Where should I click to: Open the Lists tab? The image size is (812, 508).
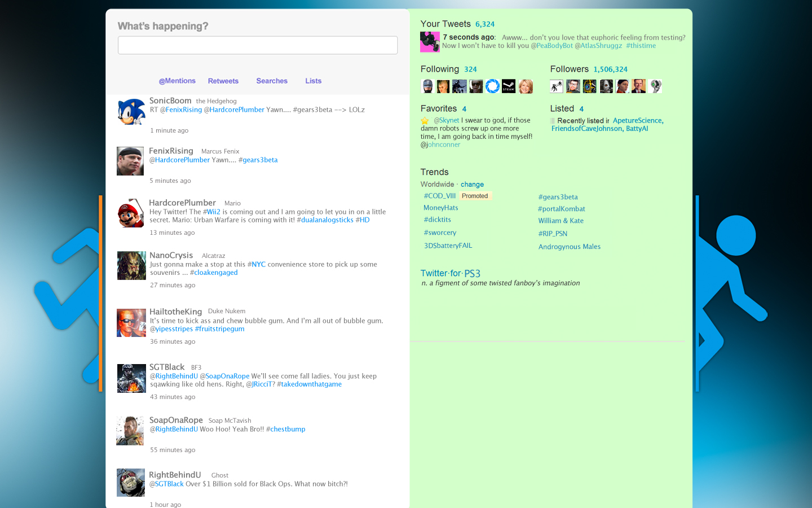click(x=314, y=81)
